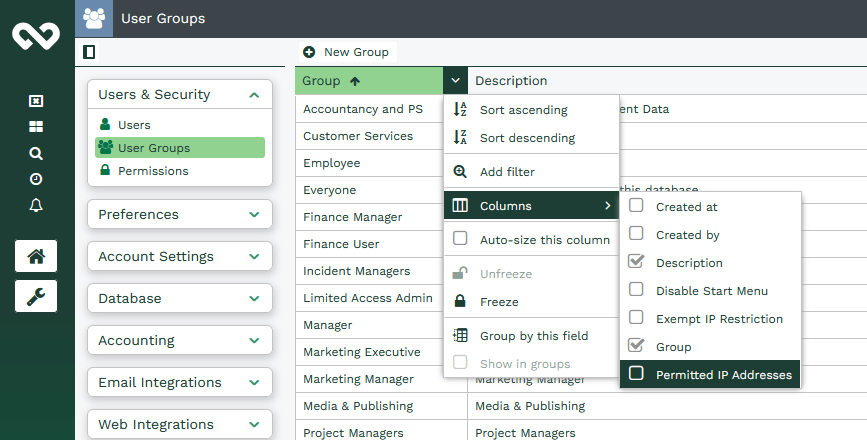867x440 pixels.
Task: Toggle the sidebar panel collapse icon
Action: [x=89, y=52]
